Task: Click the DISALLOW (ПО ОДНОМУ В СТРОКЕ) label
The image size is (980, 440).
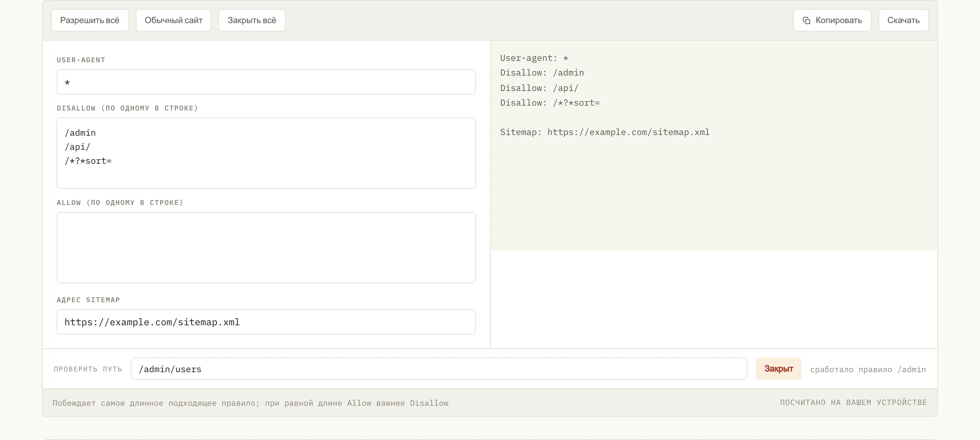Action: pos(127,108)
